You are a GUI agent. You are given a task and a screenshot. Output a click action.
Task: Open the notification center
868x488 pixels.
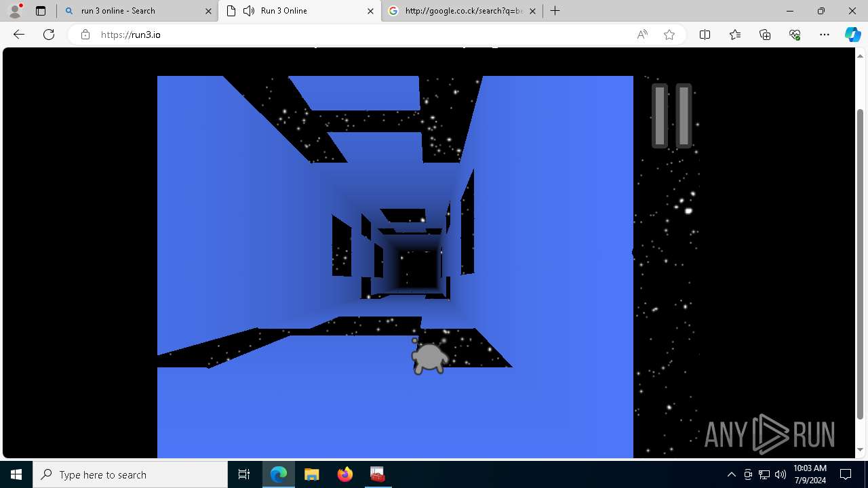(x=846, y=474)
